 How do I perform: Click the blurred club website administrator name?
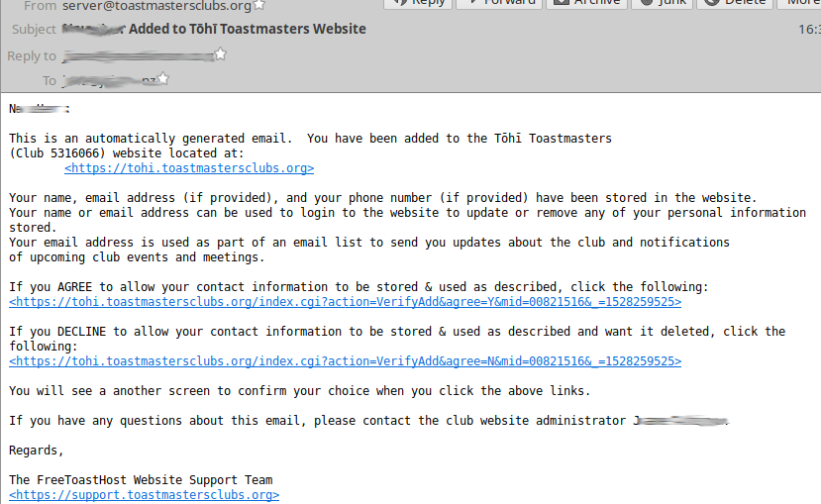click(680, 421)
